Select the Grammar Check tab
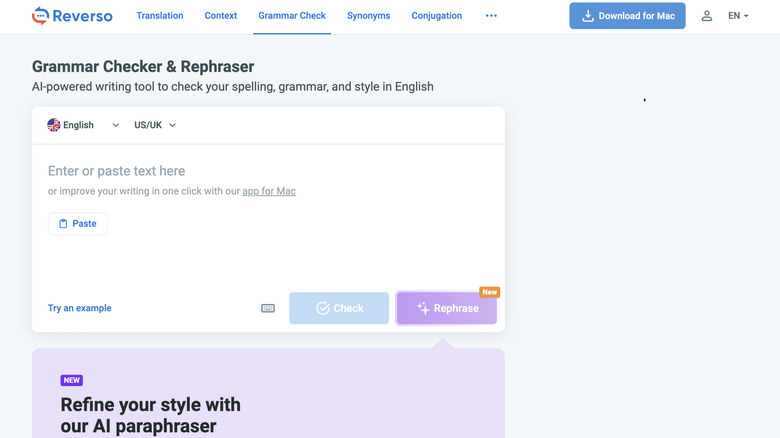Screen dimensions: 780x438 click(x=292, y=15)
